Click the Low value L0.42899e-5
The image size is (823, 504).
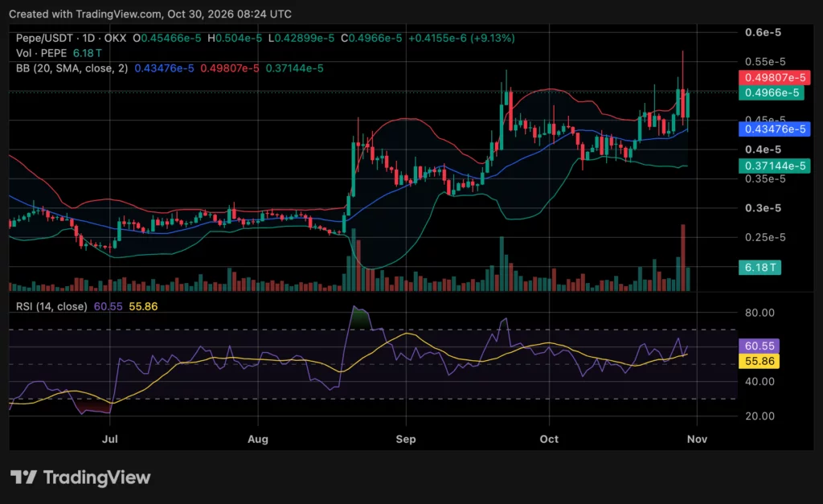pos(301,39)
